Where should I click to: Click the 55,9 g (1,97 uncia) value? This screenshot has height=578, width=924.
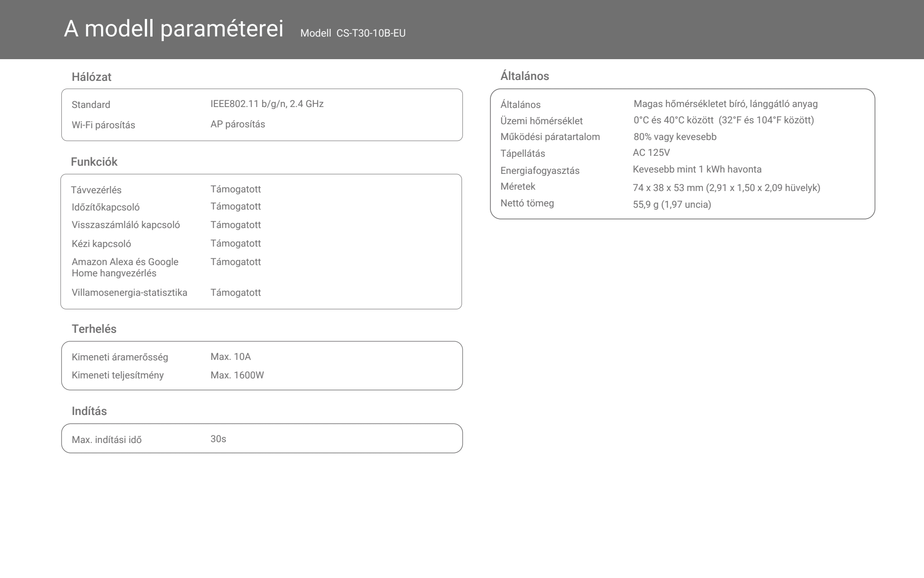click(x=672, y=205)
